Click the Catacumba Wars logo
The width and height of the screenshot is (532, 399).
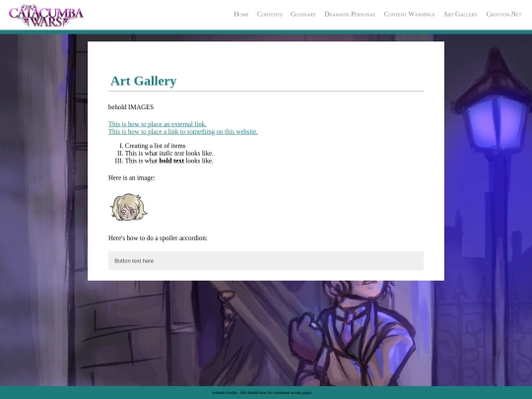[x=46, y=15]
